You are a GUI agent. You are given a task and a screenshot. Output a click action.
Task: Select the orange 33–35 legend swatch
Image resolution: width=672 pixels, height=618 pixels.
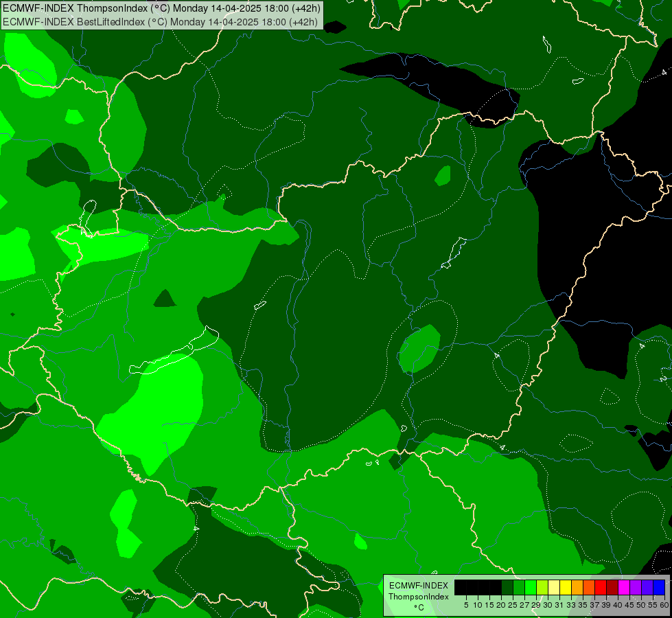578,587
